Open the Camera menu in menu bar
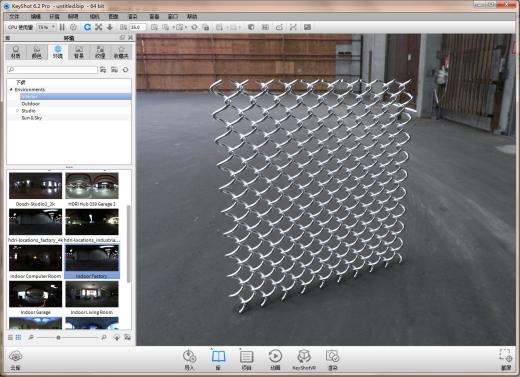520x377 pixels. [94, 16]
